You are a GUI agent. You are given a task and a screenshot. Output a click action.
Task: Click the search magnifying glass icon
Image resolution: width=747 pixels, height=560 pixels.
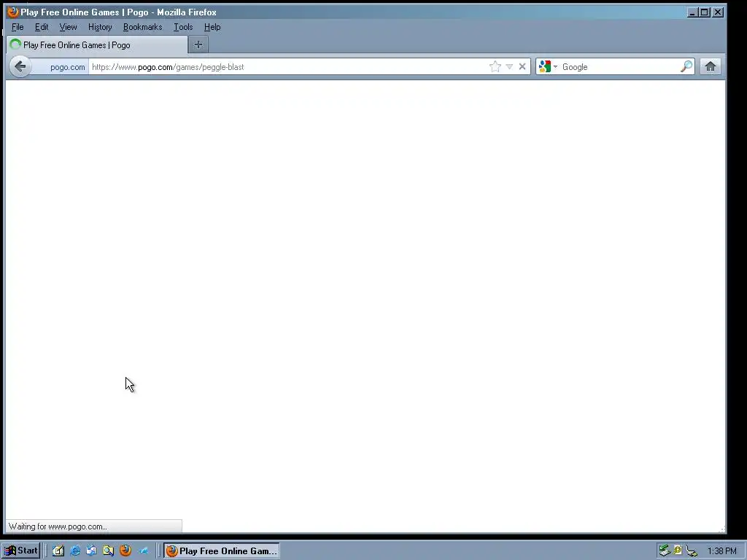point(686,66)
